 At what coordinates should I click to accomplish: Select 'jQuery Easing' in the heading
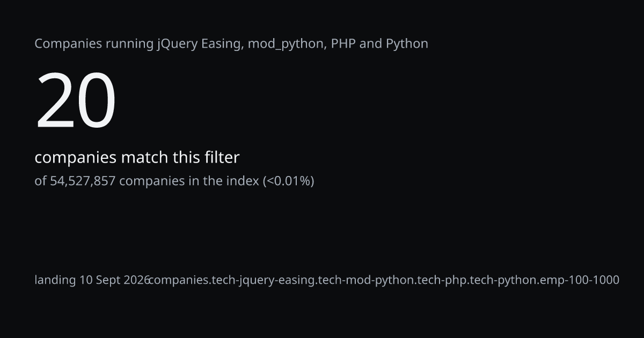coord(199,44)
